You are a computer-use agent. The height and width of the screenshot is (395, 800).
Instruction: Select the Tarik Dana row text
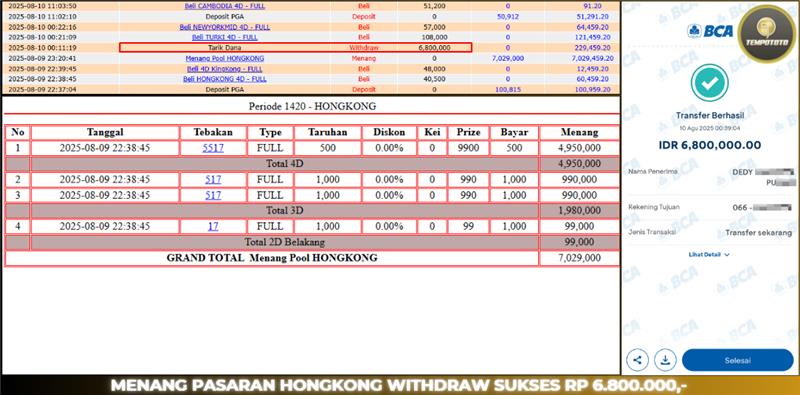pyautogui.click(x=224, y=47)
